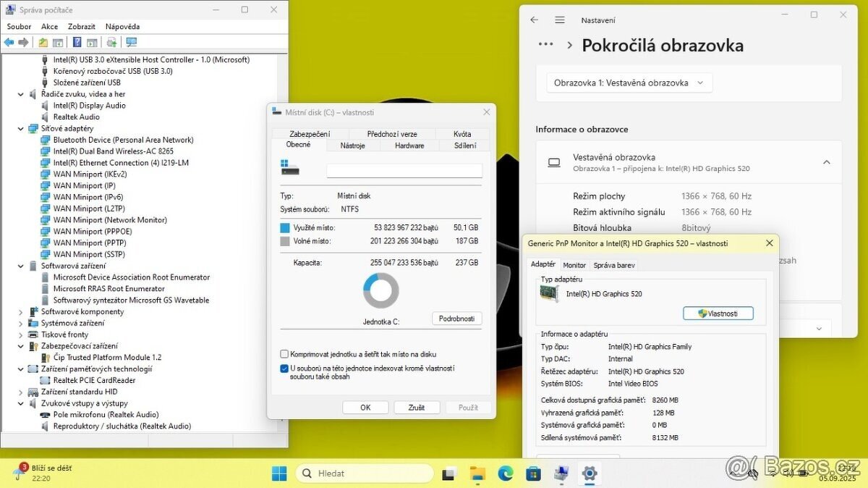Viewport: 868px width, 488px height.
Task: Toggle the ellipsis menu in Pokročilá obrazovka
Action: click(545, 45)
